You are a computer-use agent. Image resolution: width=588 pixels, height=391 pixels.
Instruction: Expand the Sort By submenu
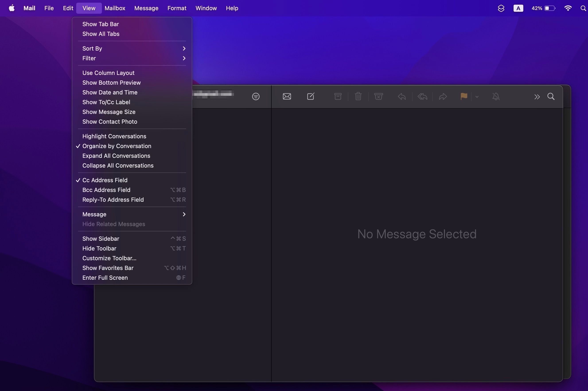pos(92,48)
